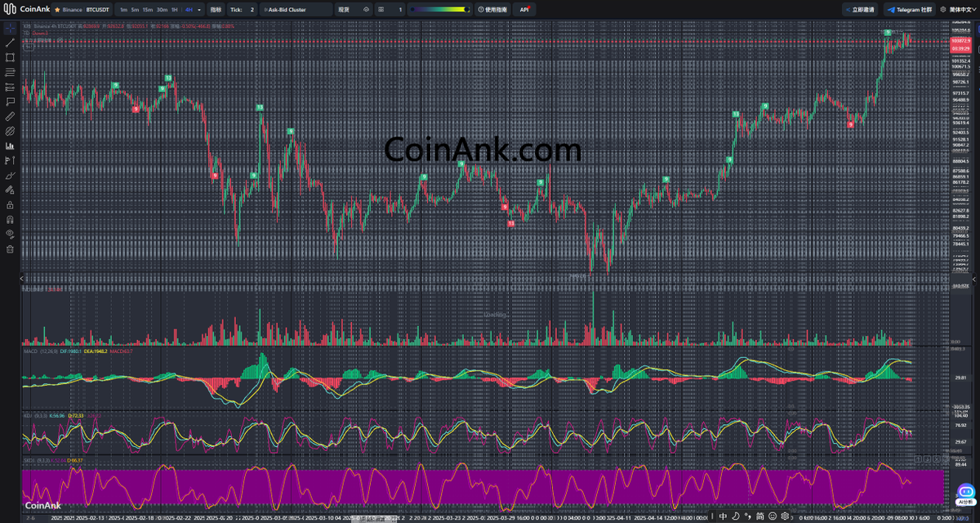The height and width of the screenshot is (523, 980).
Task: Select the 4H timeframe
Action: pyautogui.click(x=189, y=10)
